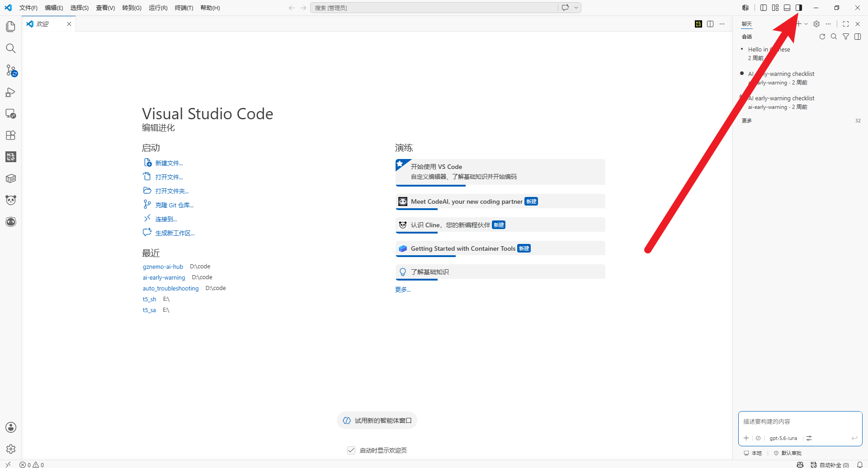Viewport: 868px width, 468px height.
Task: Click the remote window icon in status bar
Action: 8,464
